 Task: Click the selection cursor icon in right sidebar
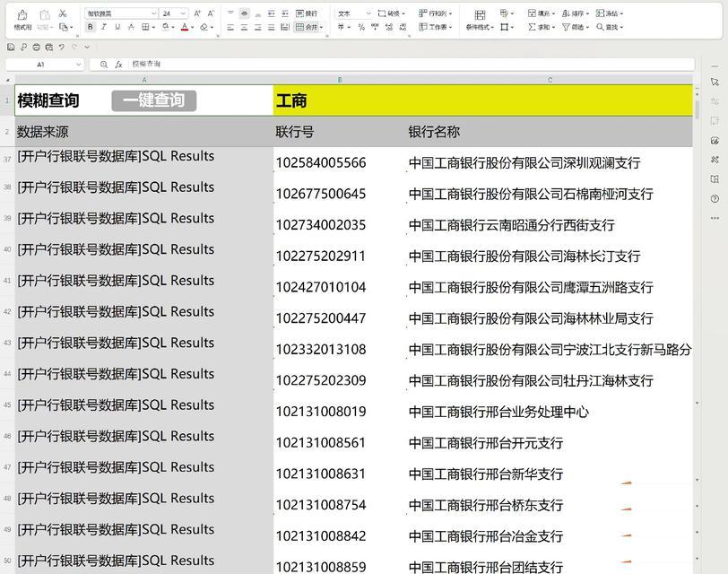click(x=715, y=83)
